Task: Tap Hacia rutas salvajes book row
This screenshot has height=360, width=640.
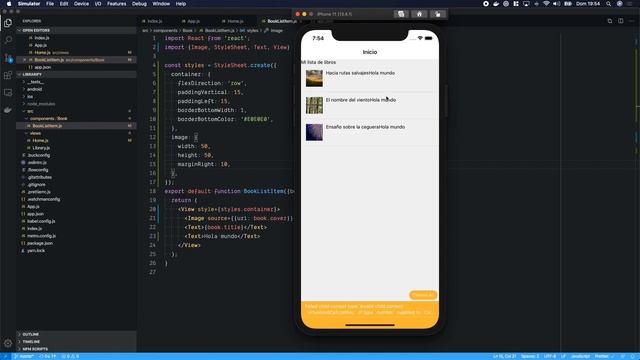Action: (370, 78)
